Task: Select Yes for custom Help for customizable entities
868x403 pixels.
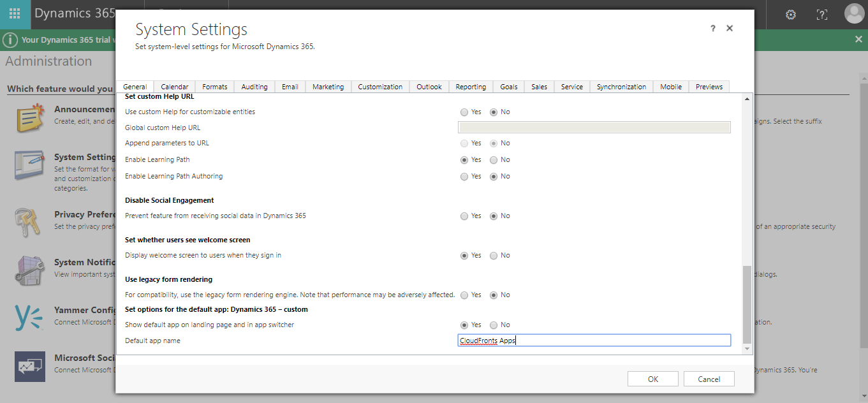Action: pos(464,112)
